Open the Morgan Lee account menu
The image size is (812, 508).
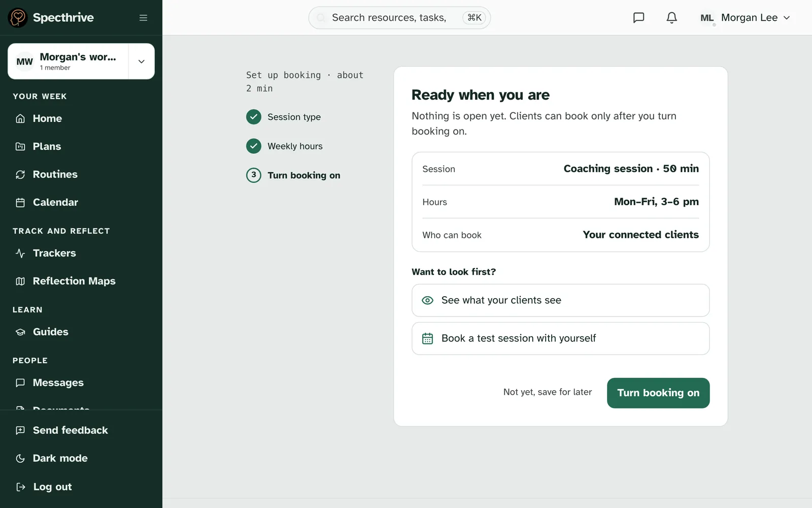[x=745, y=18]
